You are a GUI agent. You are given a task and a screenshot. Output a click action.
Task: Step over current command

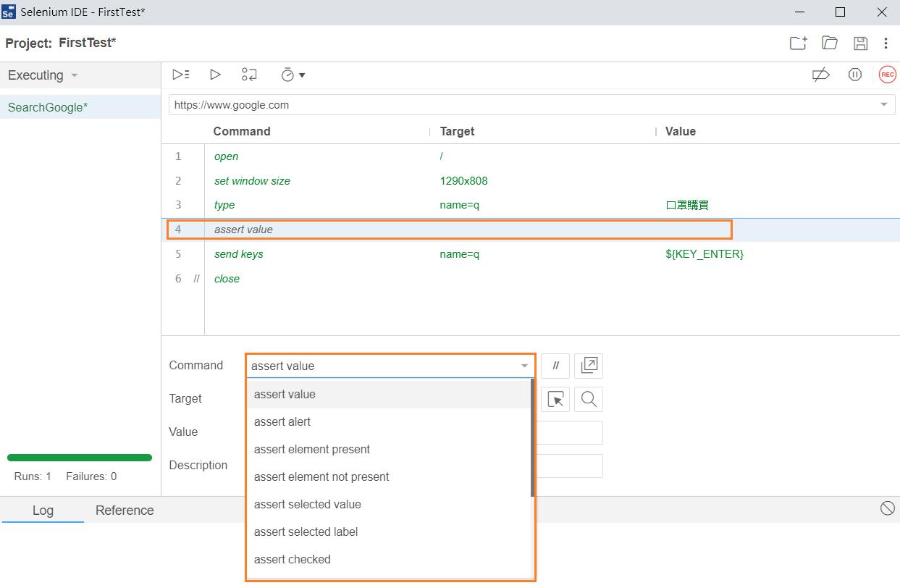click(x=249, y=75)
